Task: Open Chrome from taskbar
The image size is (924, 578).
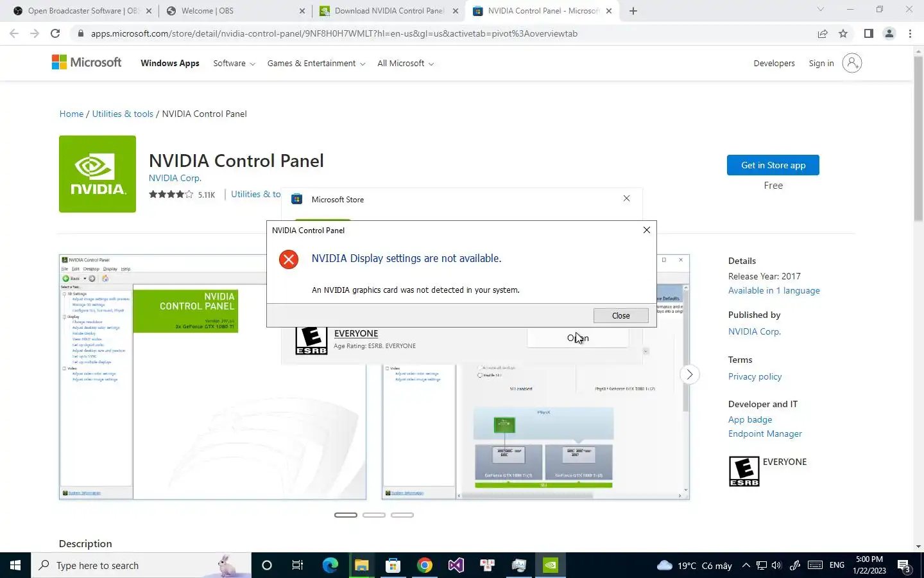Action: pos(424,565)
